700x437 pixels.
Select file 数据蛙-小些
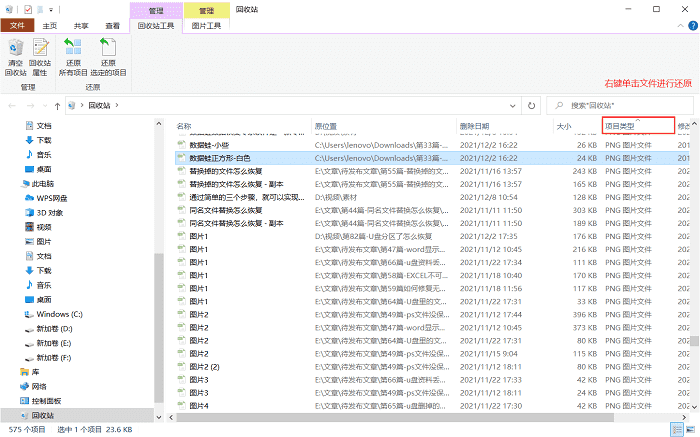pos(209,145)
